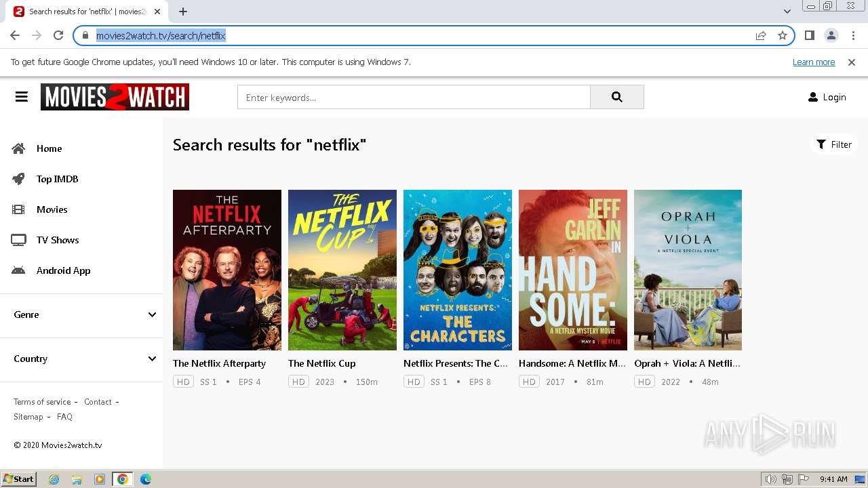This screenshot has width=868, height=488.
Task: Reload the page
Action: pos(58,35)
